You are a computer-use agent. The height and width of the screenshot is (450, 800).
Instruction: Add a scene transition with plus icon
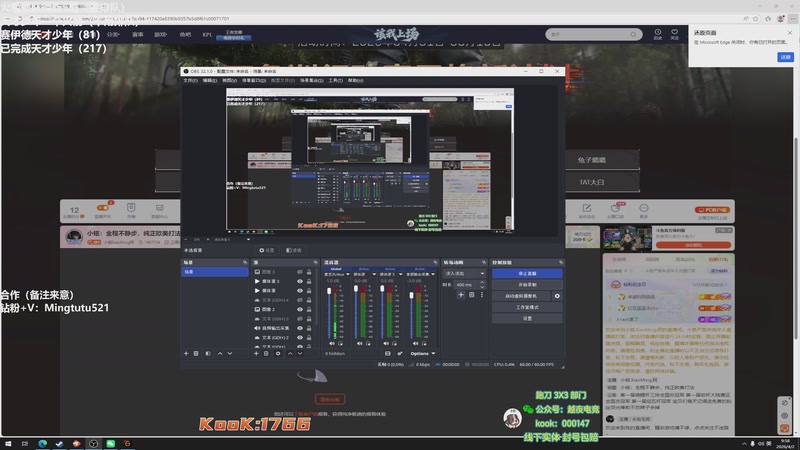(461, 294)
